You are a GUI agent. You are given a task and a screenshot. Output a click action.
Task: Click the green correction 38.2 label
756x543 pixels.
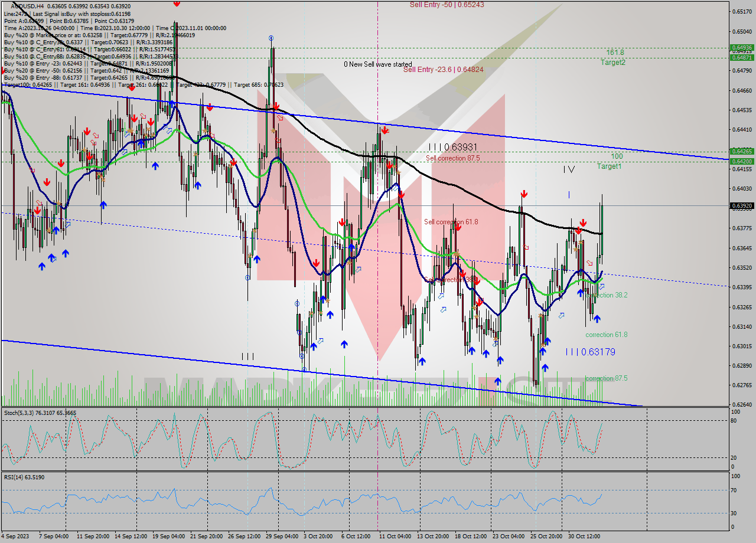coord(607,295)
